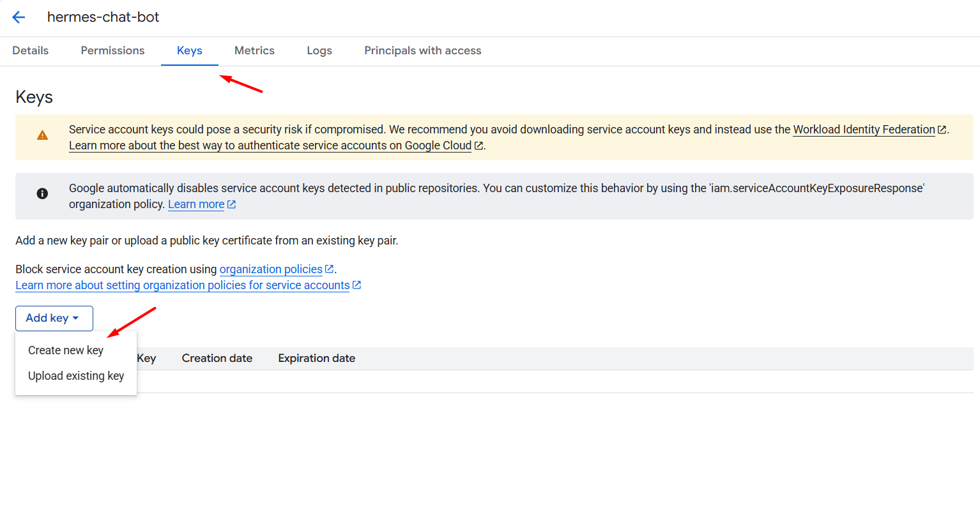
Task: Click the Creation date column header
Action: click(x=217, y=359)
